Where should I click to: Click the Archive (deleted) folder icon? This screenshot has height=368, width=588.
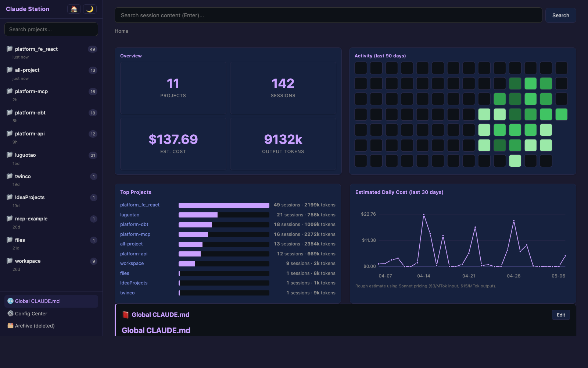(10, 326)
